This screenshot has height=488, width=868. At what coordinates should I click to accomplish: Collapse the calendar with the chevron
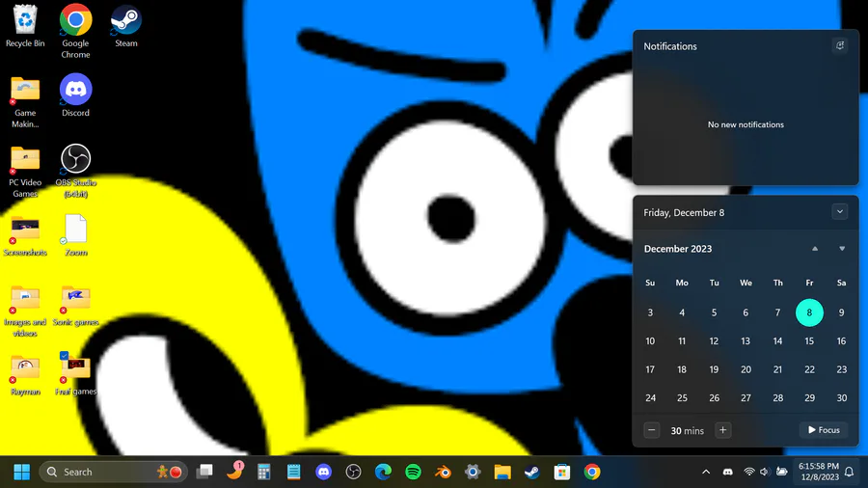840,212
